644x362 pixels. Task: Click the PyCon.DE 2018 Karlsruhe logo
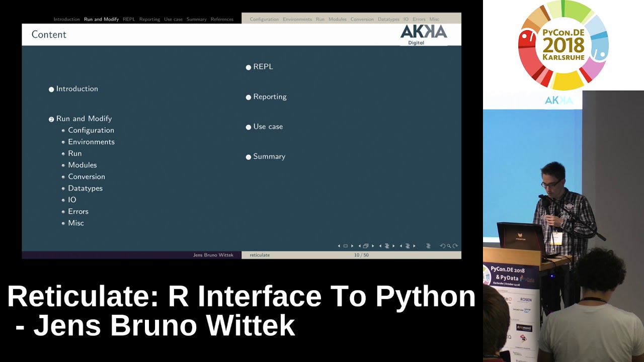(563, 45)
